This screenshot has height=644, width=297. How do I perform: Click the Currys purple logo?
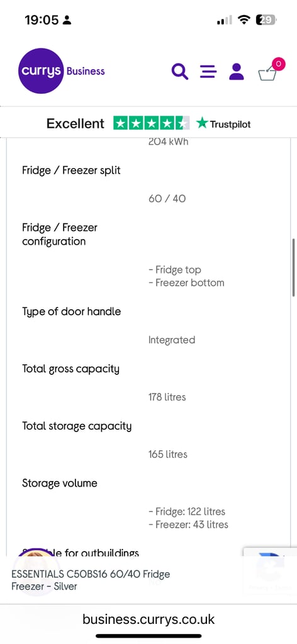pyautogui.click(x=41, y=71)
